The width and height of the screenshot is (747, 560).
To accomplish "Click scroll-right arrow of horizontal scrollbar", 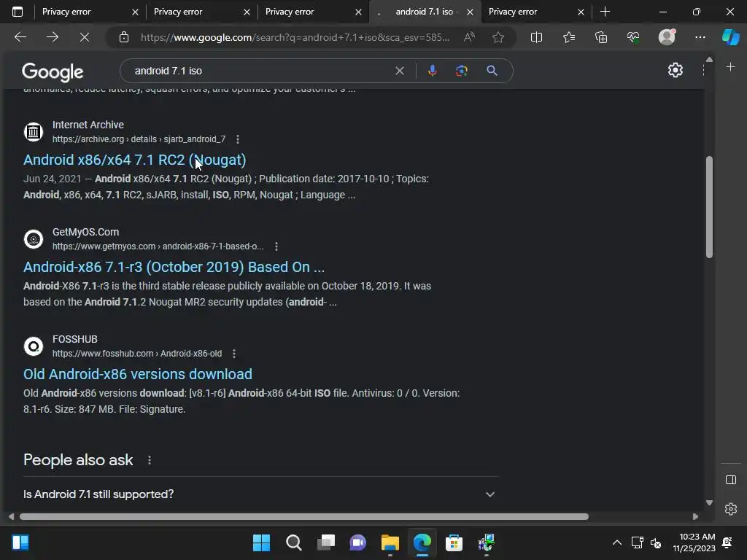I will [x=695, y=517].
